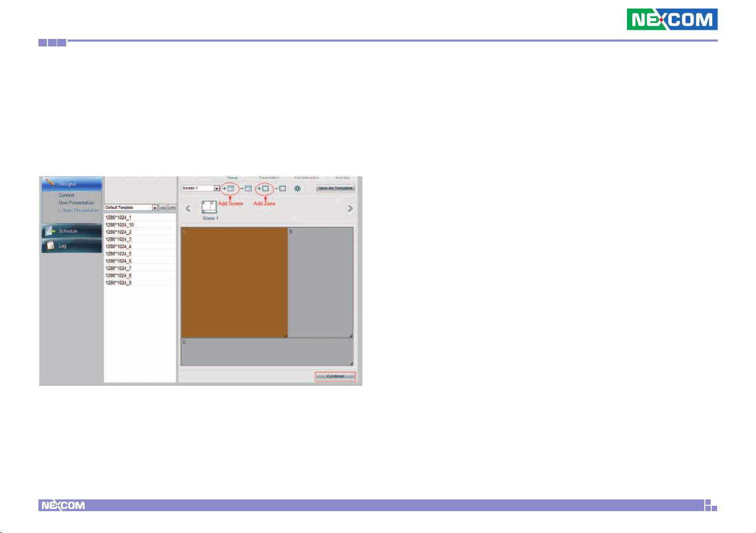Open the Log section

point(72,246)
